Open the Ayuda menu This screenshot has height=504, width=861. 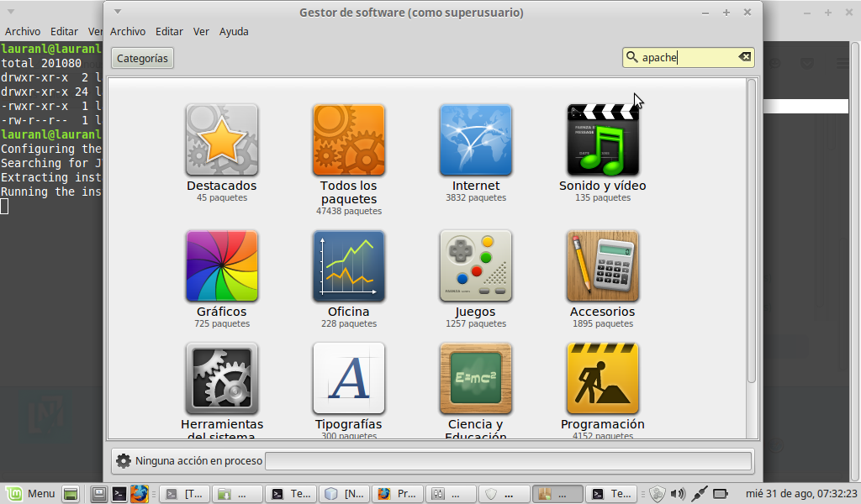pos(234,31)
